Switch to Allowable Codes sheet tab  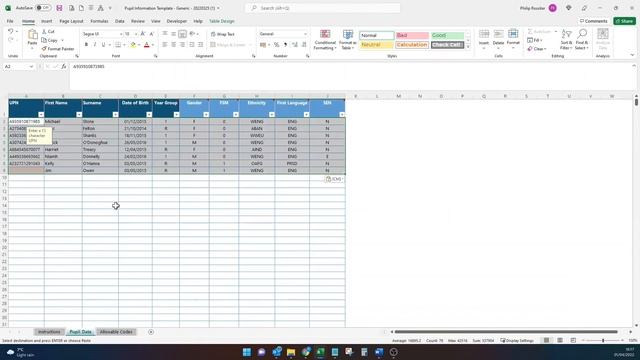116,332
